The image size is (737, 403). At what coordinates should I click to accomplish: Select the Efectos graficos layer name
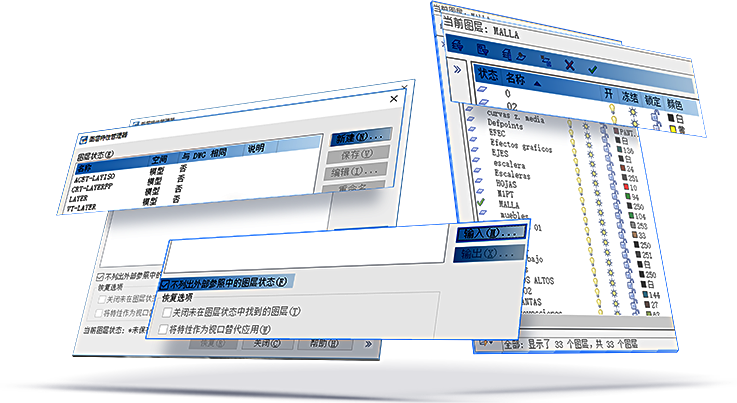point(521,145)
